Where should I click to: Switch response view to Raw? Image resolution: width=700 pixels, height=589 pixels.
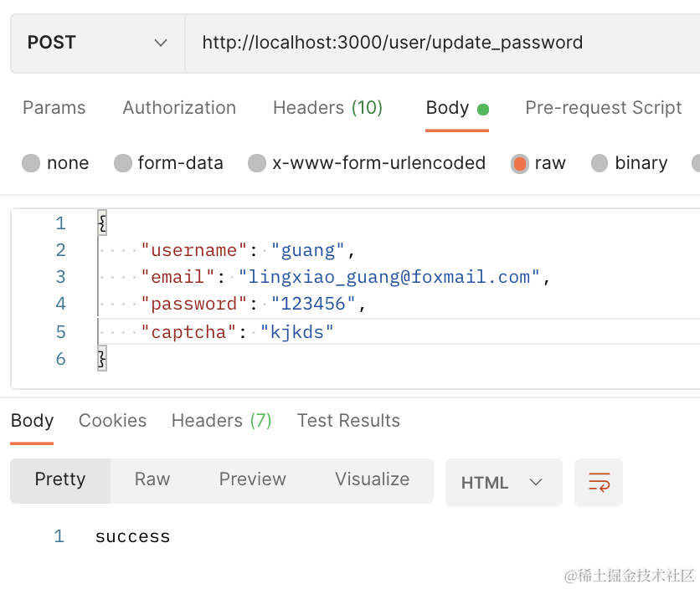coord(152,479)
